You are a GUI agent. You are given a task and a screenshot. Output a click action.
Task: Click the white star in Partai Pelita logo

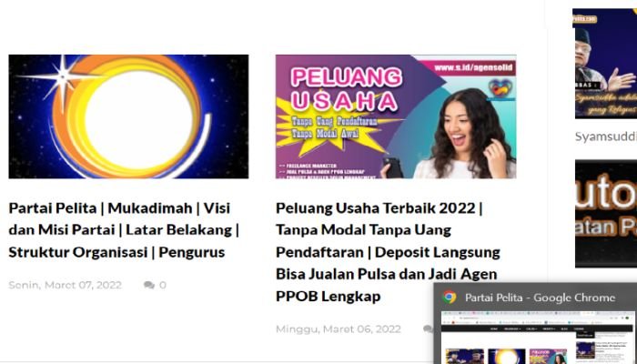click(x=63, y=77)
